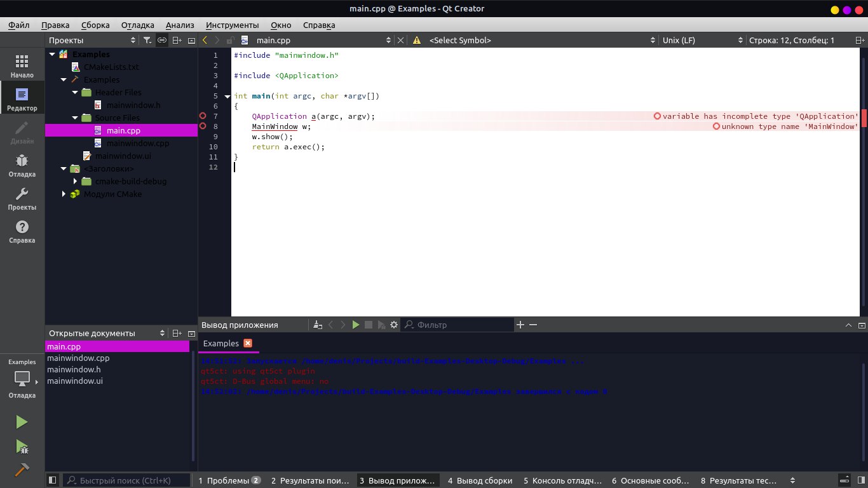Zoom out output with minus icon
The image size is (868, 488).
(533, 325)
